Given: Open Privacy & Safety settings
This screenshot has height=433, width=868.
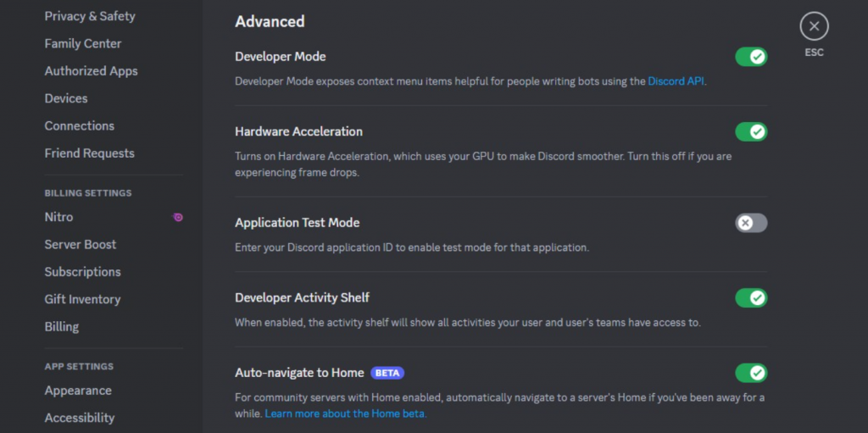Looking at the screenshot, I should click(x=90, y=16).
